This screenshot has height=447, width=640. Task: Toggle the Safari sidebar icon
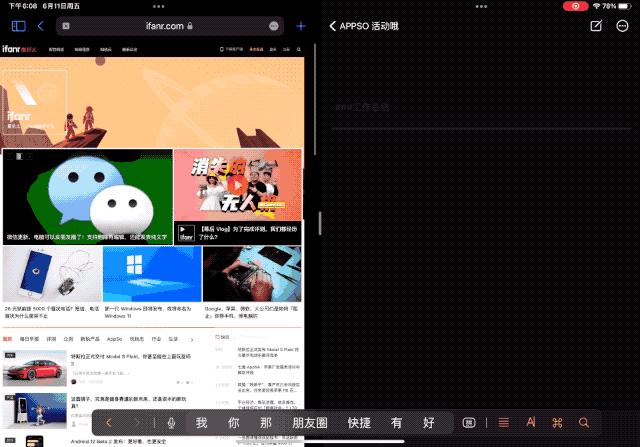18,26
